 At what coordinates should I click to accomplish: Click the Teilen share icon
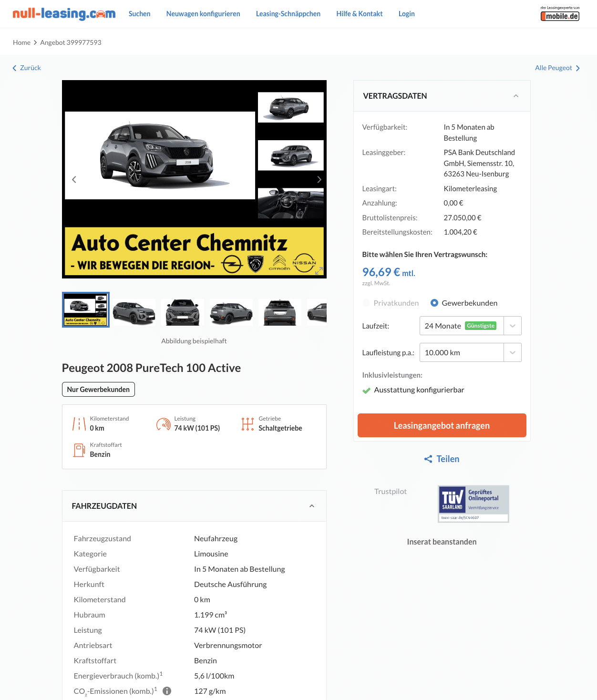tap(428, 459)
